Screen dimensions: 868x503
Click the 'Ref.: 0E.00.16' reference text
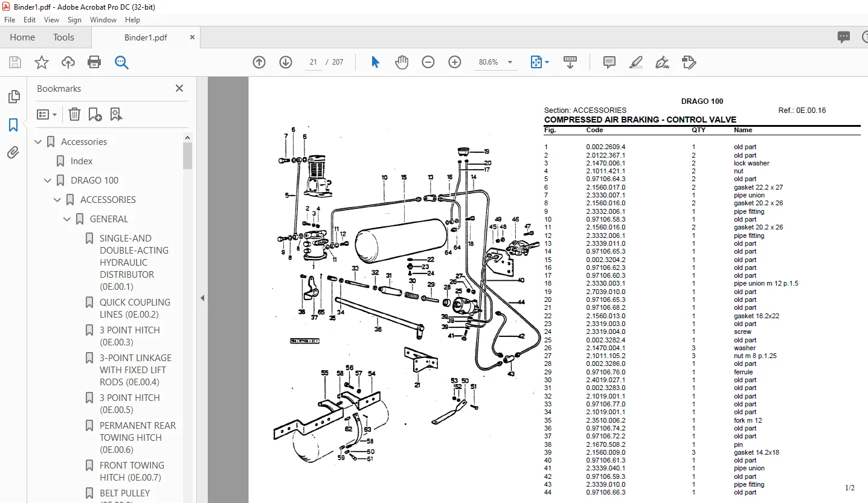[802, 111]
